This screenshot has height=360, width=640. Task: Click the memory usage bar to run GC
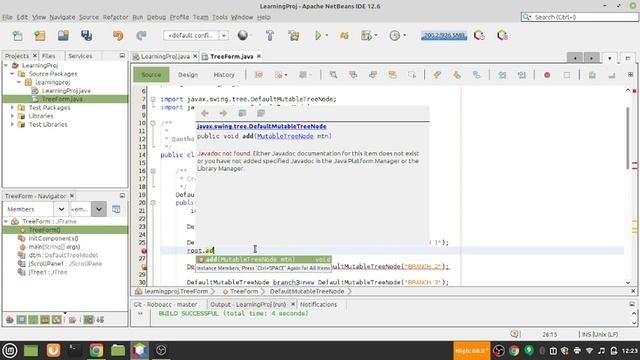(x=444, y=36)
